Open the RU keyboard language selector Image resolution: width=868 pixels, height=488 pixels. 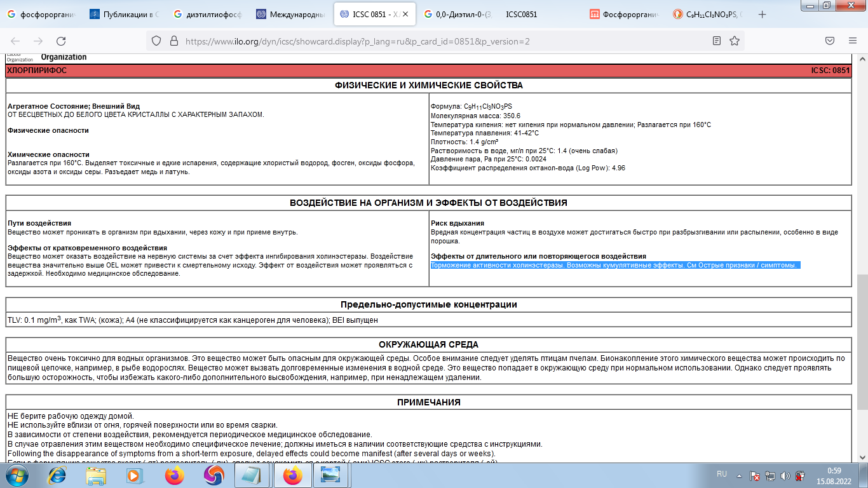(722, 475)
